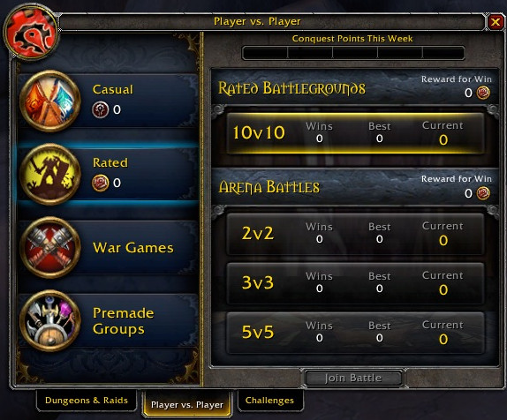Screen dimensions: 507x420
Task: Click the Rated Battlegrounds reward conquest icon
Action: pyautogui.click(x=483, y=93)
